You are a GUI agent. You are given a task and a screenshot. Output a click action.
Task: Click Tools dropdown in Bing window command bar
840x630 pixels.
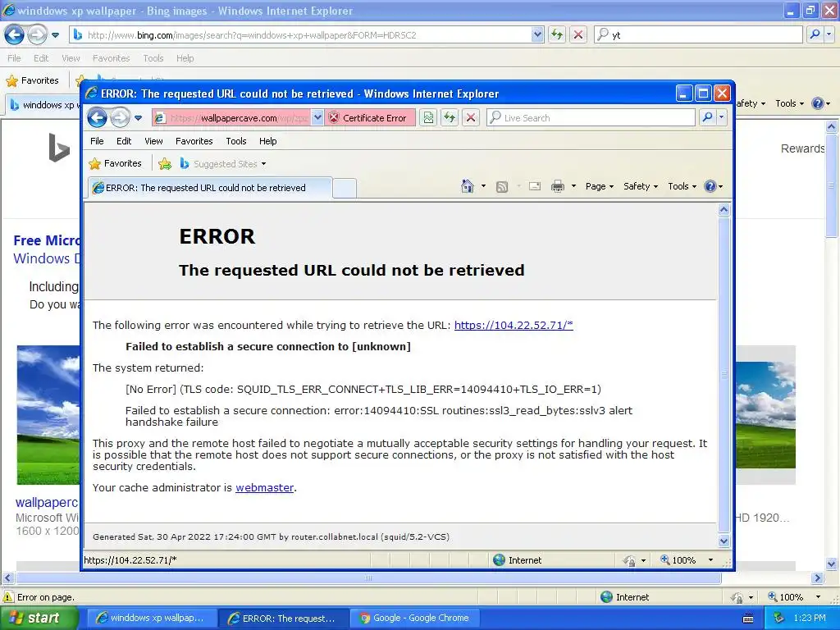tap(790, 103)
